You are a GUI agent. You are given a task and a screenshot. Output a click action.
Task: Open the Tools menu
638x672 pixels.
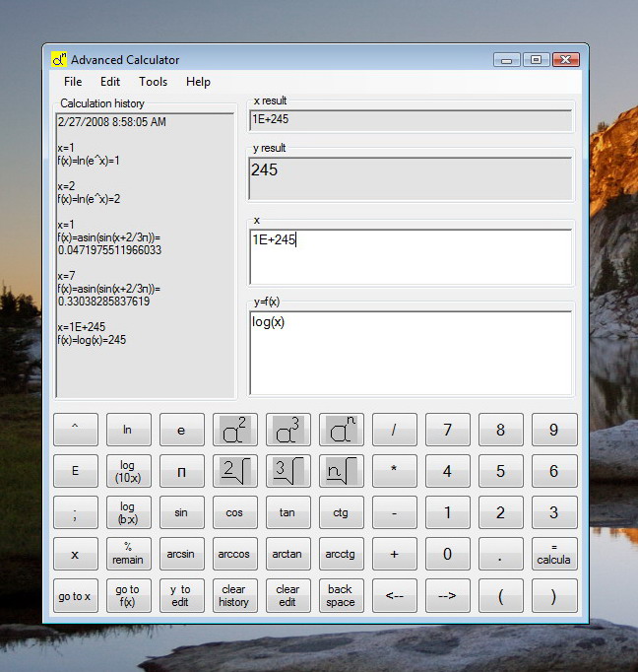pyautogui.click(x=153, y=82)
